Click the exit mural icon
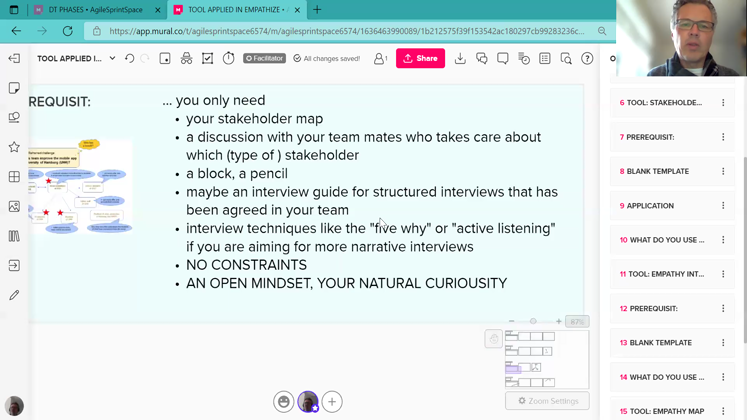Screen dimensions: 747x420 (14, 58)
